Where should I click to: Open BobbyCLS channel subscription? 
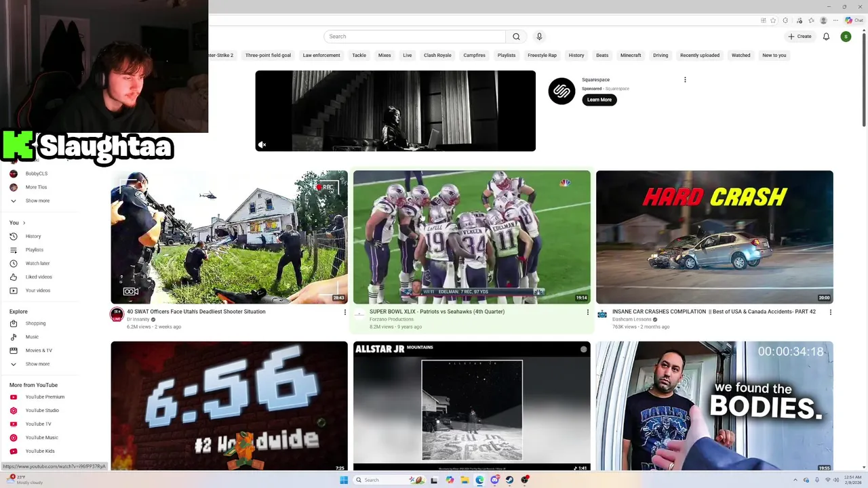36,174
